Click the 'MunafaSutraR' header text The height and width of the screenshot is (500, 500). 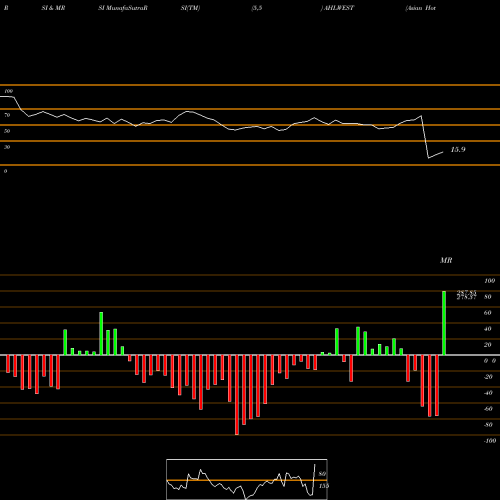[127, 8]
